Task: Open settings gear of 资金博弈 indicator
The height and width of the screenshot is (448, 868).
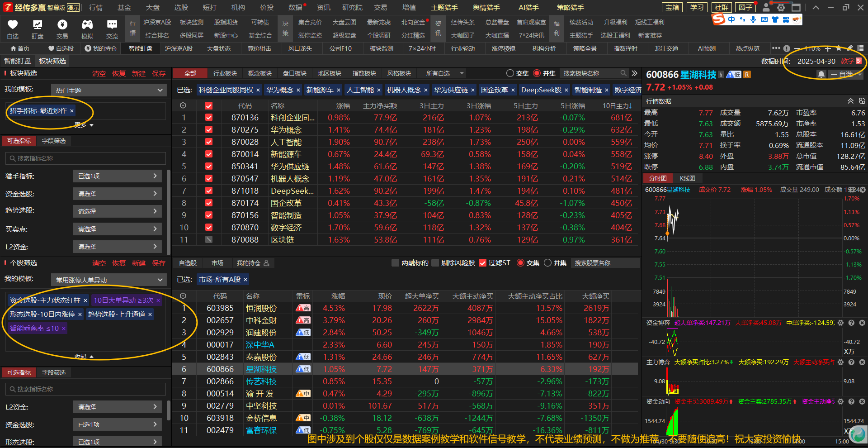Action: tap(840, 323)
